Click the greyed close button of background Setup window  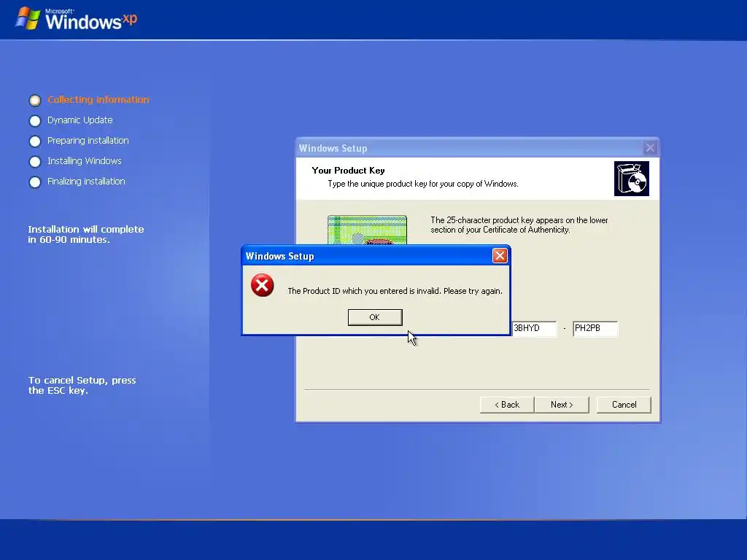coord(650,147)
